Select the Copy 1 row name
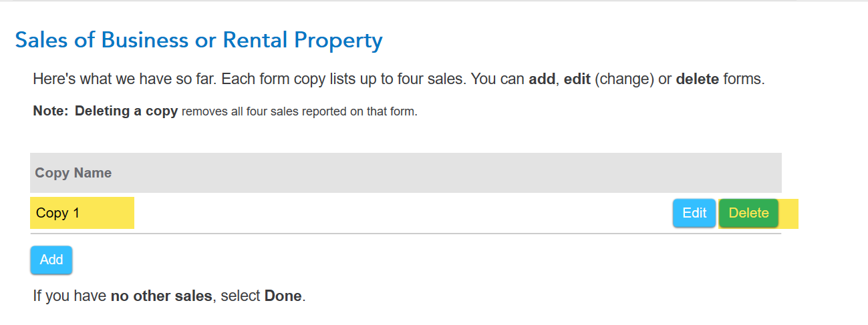 [57, 213]
